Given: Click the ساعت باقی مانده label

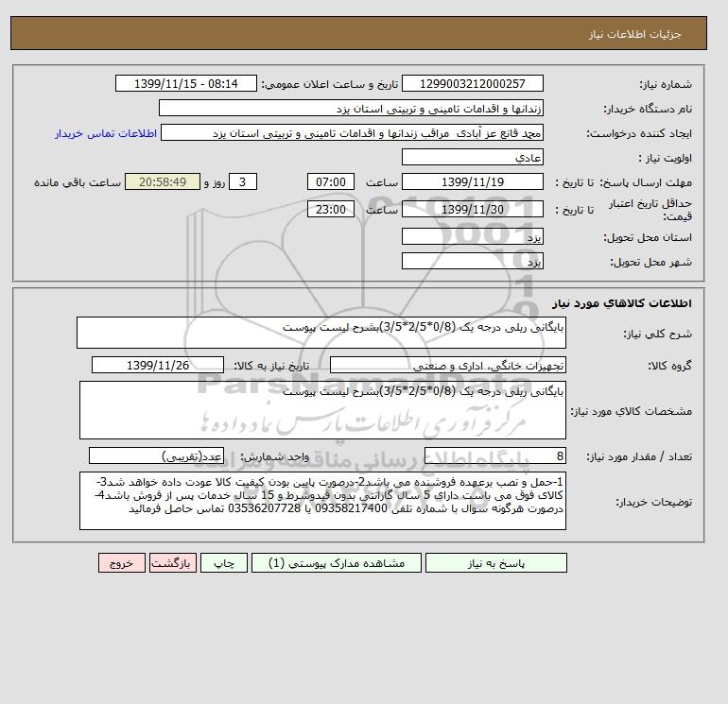Looking at the screenshot, I should (x=78, y=182).
